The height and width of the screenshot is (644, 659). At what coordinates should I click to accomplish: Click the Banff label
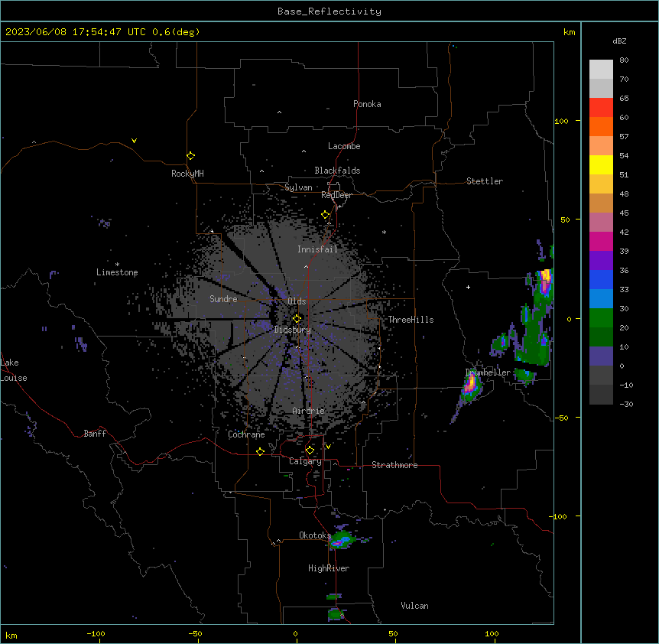click(x=95, y=434)
